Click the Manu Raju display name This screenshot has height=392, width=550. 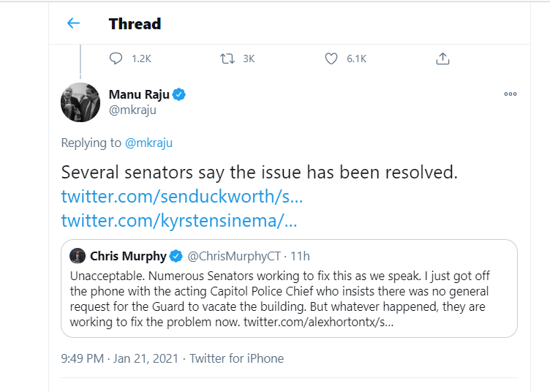[139, 94]
